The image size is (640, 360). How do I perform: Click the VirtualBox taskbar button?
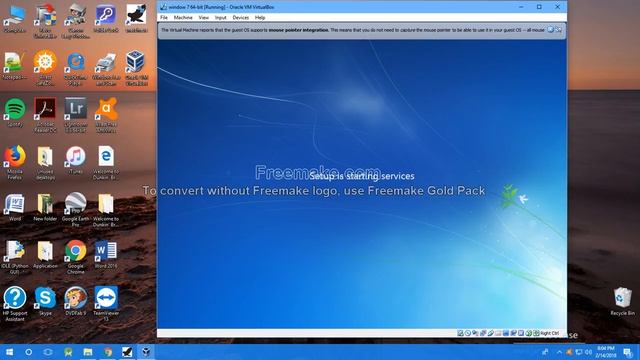[x=147, y=352]
